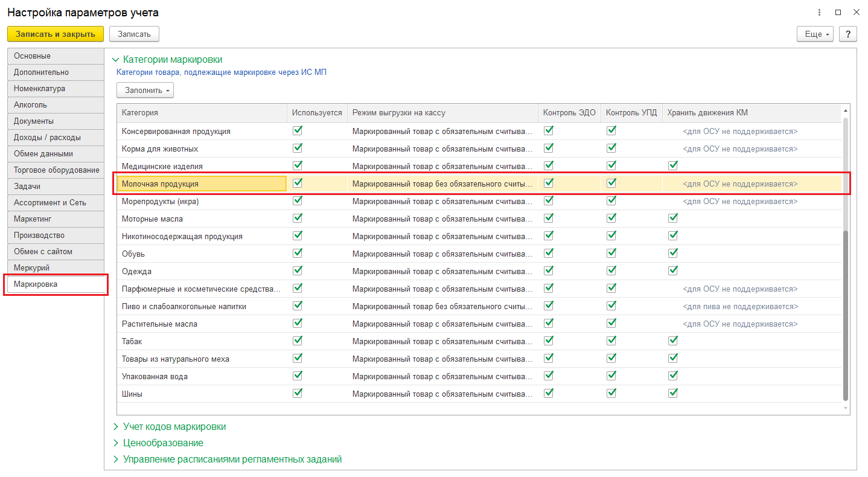Click scrollbar down arrow in table
Viewport: 868px width, 477px height.
tap(846, 409)
